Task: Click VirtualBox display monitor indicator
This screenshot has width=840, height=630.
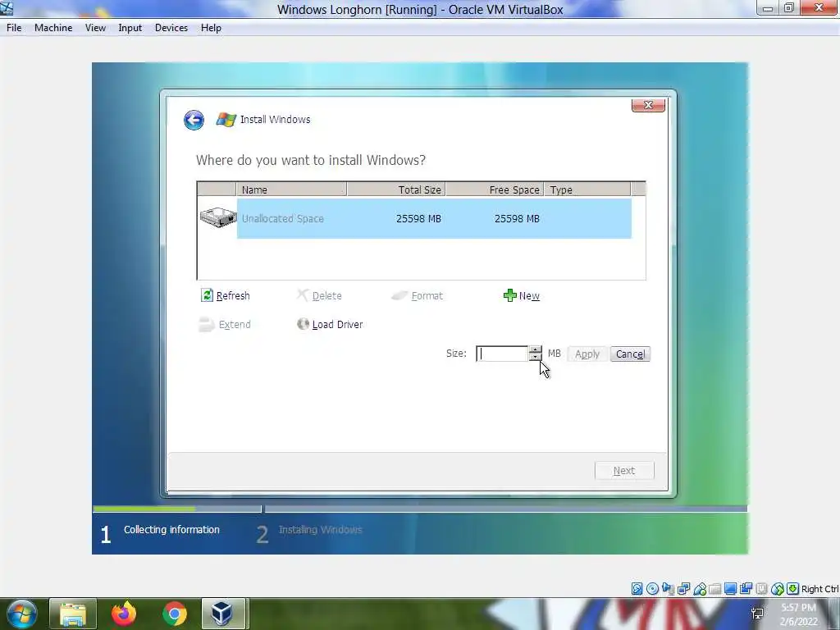Action: click(x=730, y=589)
